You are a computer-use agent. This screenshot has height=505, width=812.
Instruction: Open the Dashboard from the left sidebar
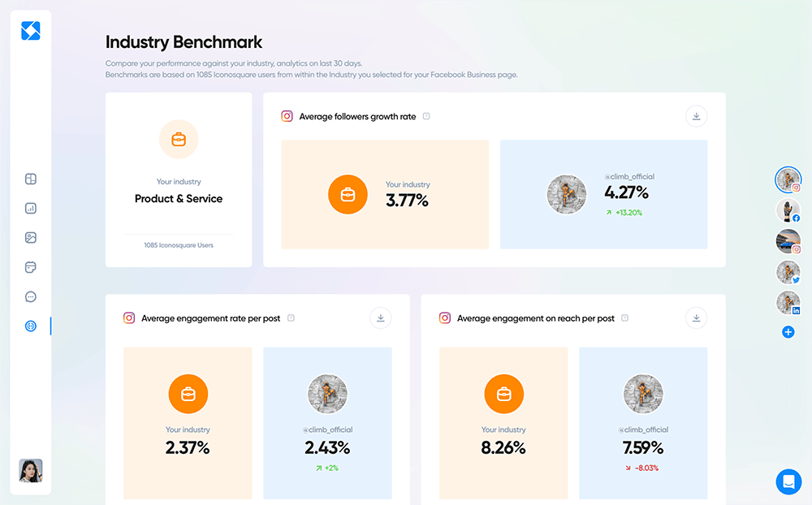30,179
